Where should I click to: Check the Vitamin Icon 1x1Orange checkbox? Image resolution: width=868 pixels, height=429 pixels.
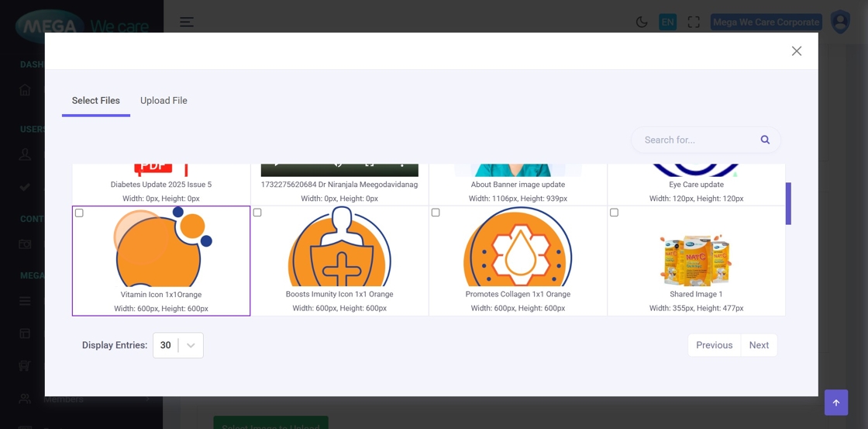point(79,213)
